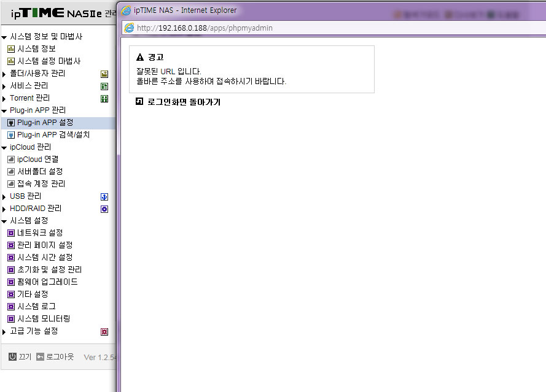This screenshot has width=546, height=392.
Task: Click the Plug-in APP 검색/설치 plug icon
Action: click(x=11, y=135)
